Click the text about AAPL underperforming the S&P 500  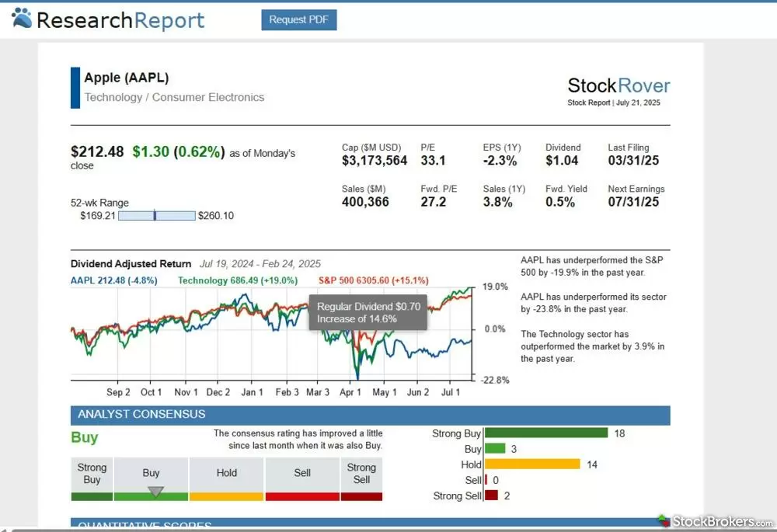tap(591, 266)
